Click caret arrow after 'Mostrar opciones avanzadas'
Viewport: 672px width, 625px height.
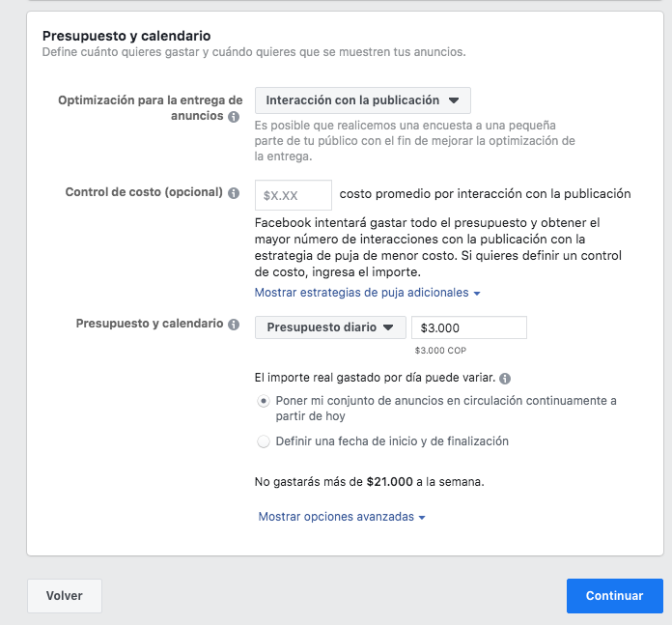click(422, 518)
